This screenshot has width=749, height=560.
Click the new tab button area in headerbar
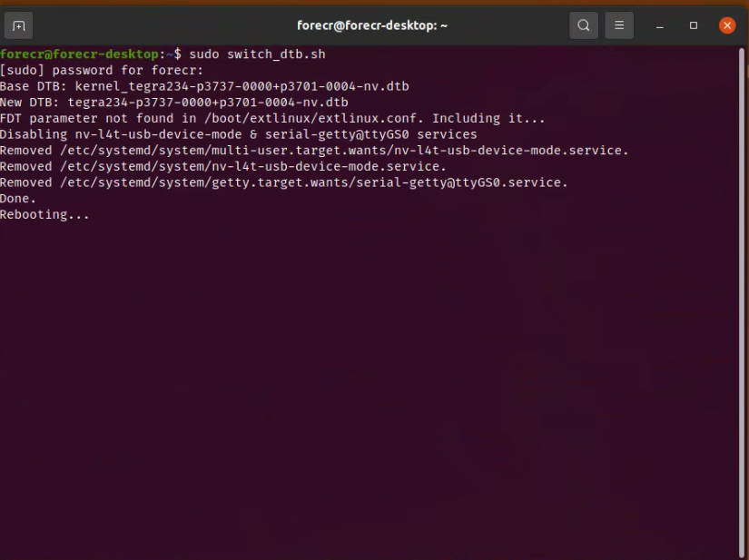(18, 25)
